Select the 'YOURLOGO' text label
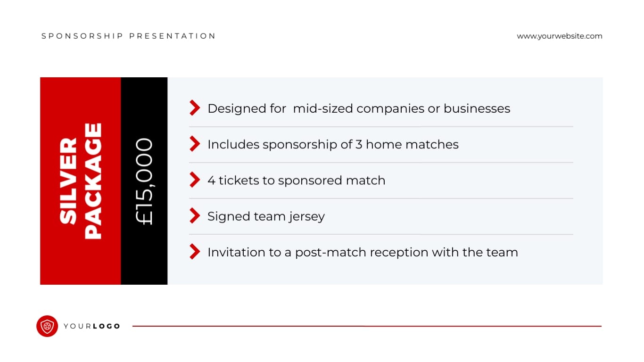Viewport: 644px width, 362px height. click(92, 326)
